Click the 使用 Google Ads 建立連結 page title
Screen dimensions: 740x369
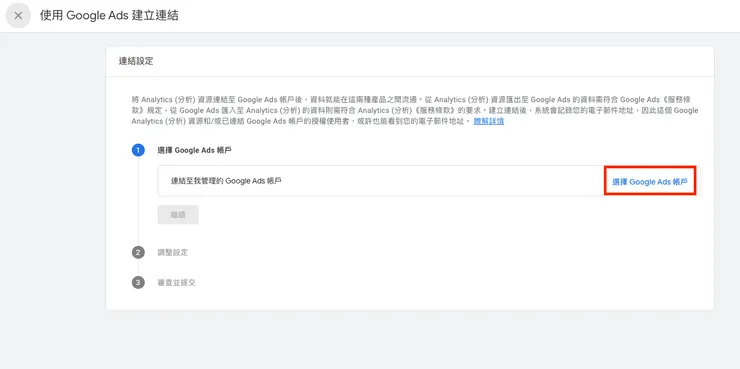(x=109, y=16)
